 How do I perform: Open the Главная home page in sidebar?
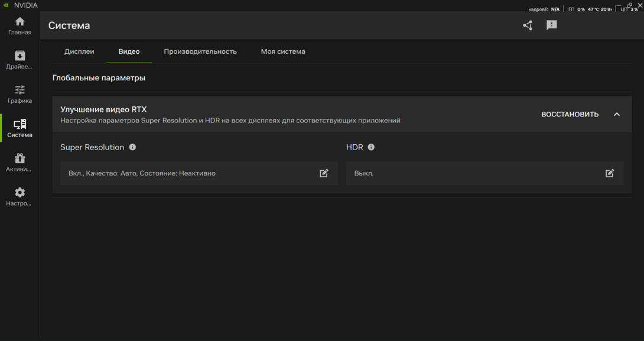pyautogui.click(x=19, y=26)
